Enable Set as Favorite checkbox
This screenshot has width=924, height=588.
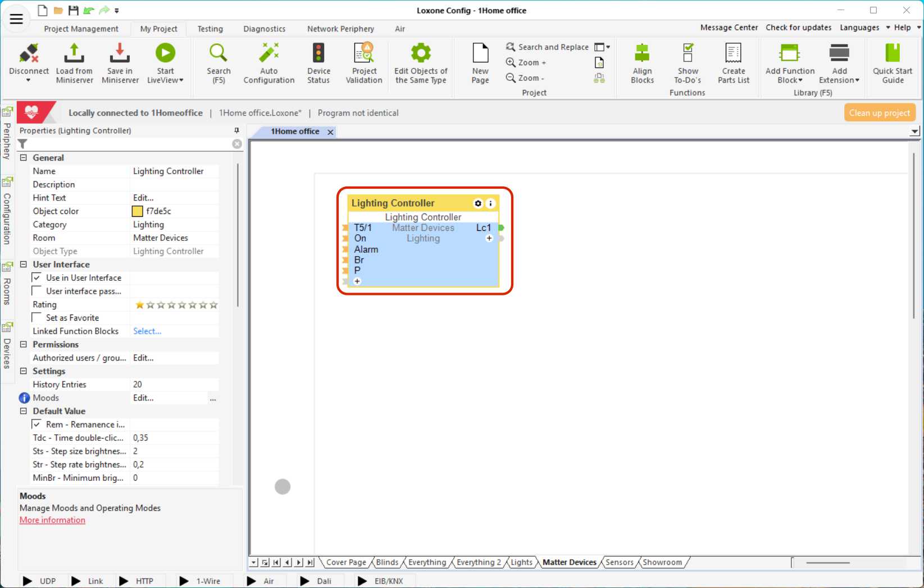pyautogui.click(x=37, y=318)
